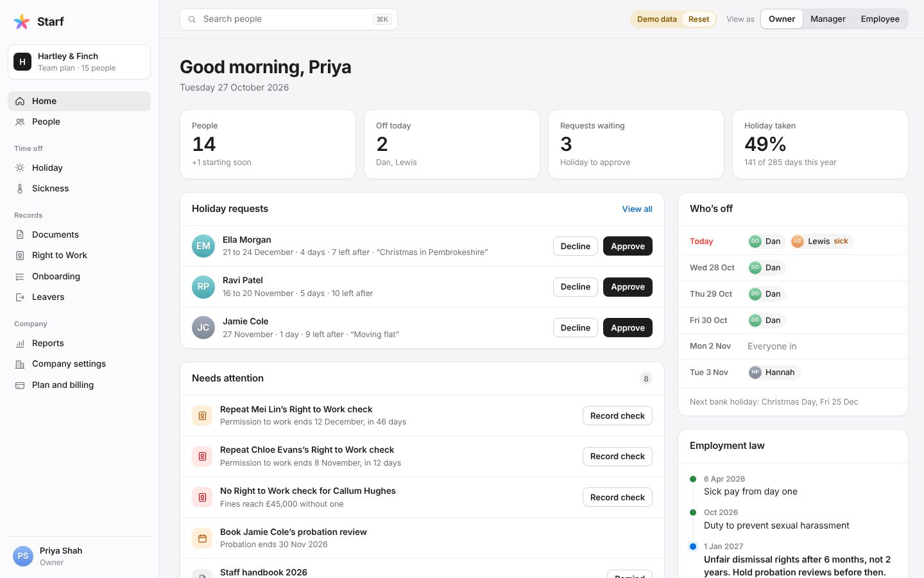Open the Holiday taken 49% card
This screenshot has height=578, width=924.
(x=820, y=144)
